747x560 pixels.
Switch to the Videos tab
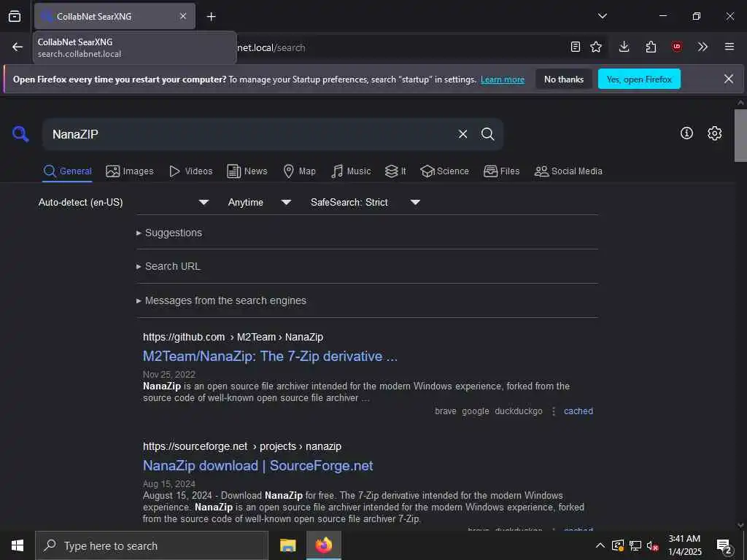[190, 171]
